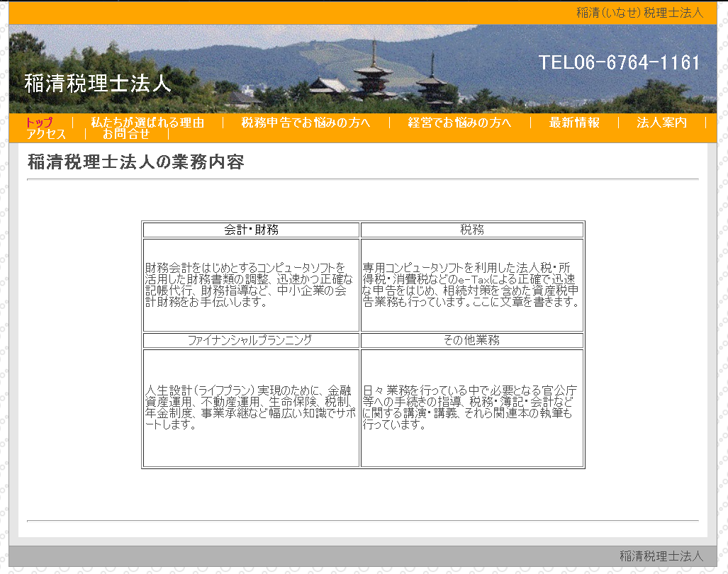728x574 pixels.
Task: Click the 法人案内 navigation link
Action: click(x=661, y=123)
